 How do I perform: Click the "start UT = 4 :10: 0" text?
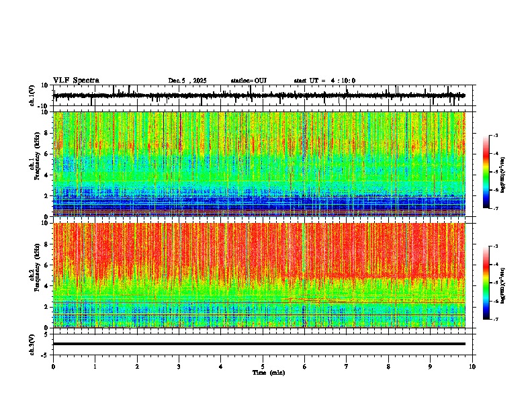[x=324, y=81]
